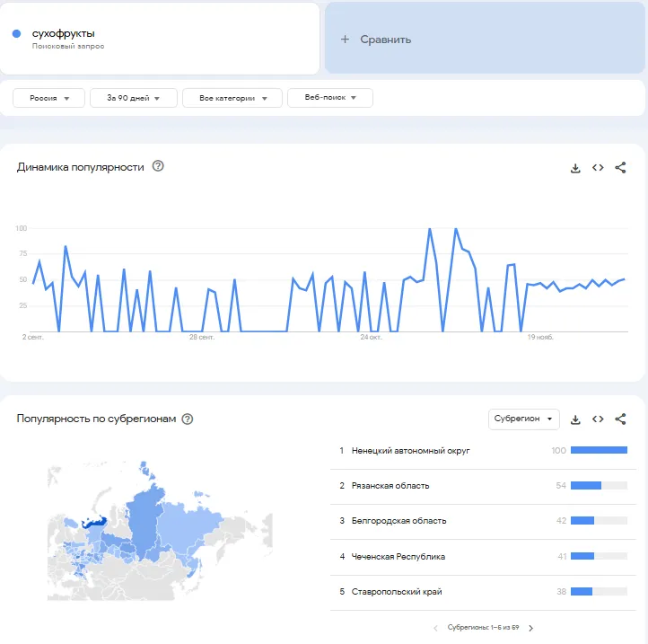Click the Поисковый запрос subtitle
This screenshot has height=644, width=648.
(x=68, y=46)
